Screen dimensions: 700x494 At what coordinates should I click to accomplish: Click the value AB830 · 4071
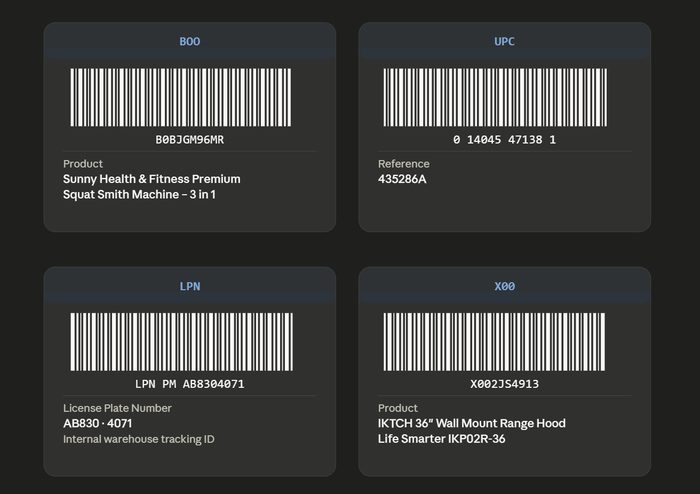[x=97, y=423]
